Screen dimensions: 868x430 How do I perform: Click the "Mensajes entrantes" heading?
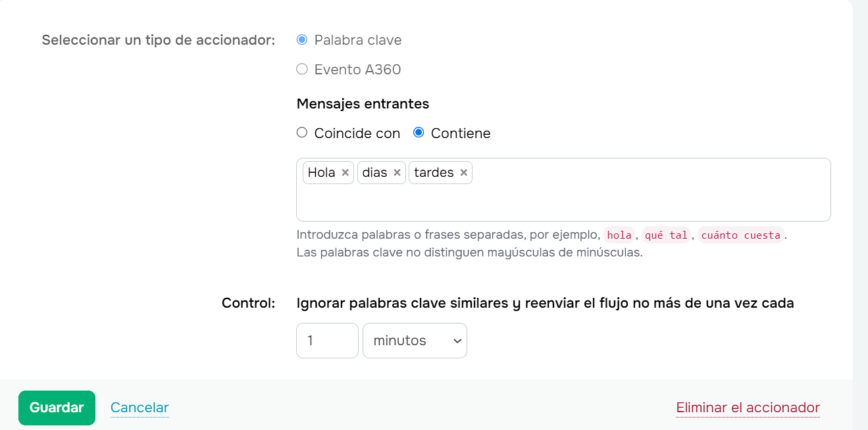click(x=363, y=103)
